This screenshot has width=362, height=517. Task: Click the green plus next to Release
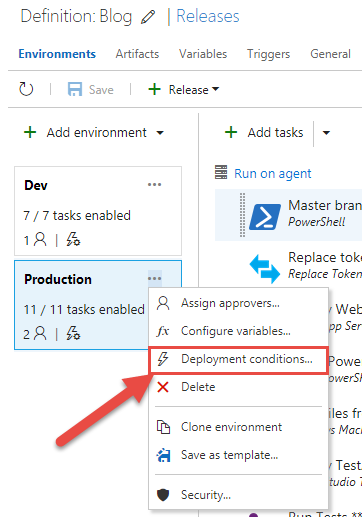[154, 89]
